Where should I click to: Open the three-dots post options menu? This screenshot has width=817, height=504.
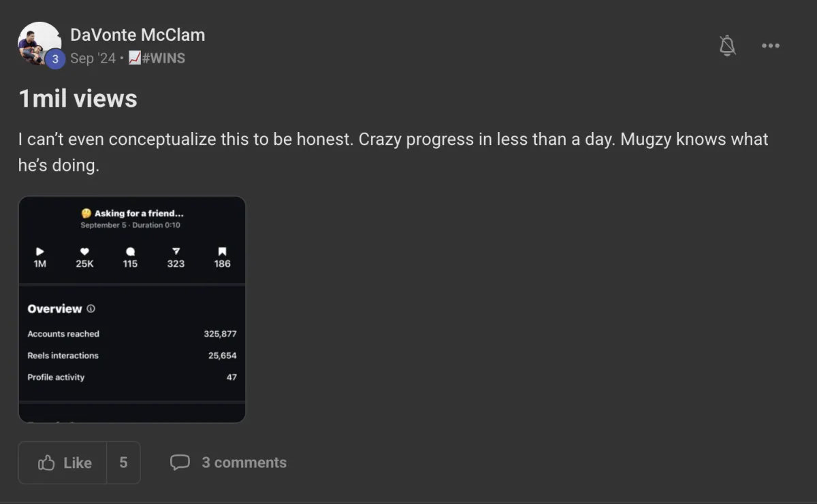pyautogui.click(x=771, y=46)
